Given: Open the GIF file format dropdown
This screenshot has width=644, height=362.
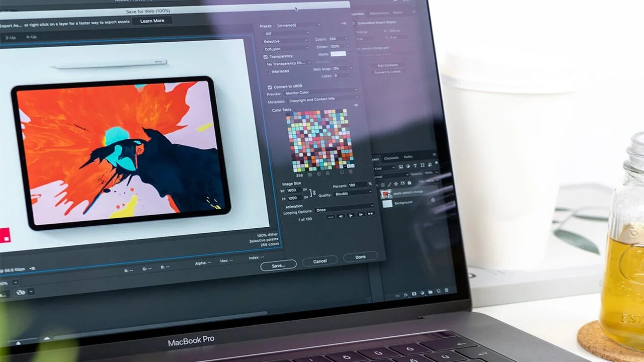Looking at the screenshot, I should tap(287, 33).
